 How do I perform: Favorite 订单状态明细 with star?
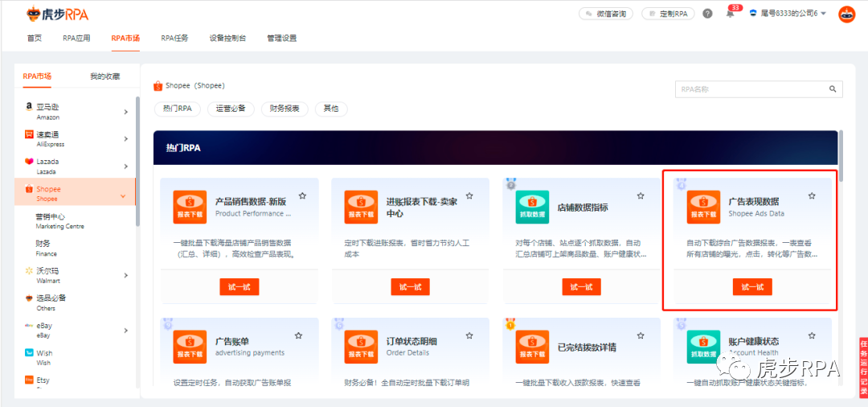coord(469,335)
